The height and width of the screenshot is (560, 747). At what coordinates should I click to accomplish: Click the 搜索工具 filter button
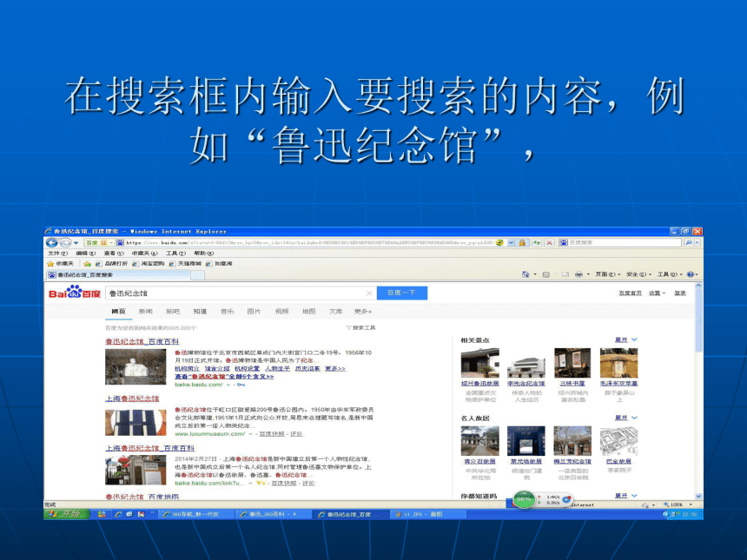(x=361, y=328)
